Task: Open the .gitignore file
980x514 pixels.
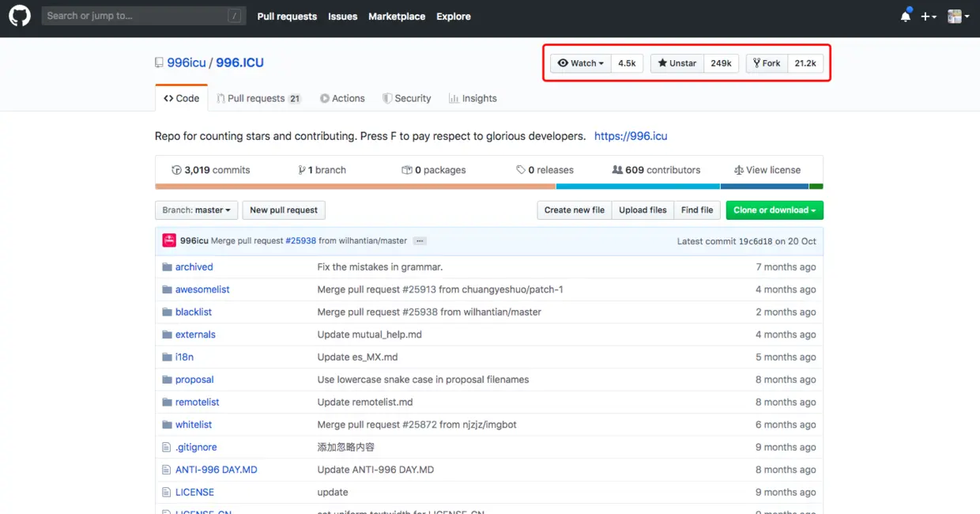Action: pos(196,448)
